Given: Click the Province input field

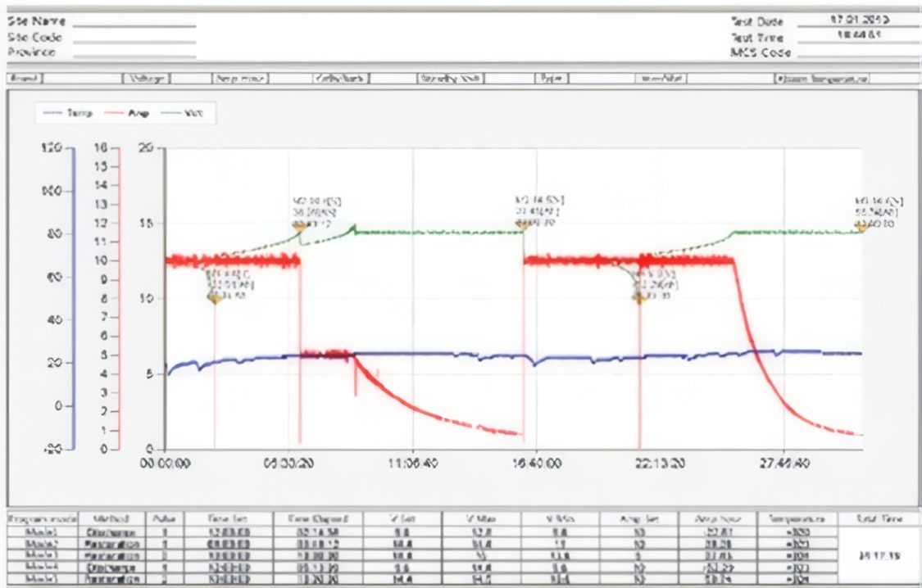Looking at the screenshot, I should [134, 53].
